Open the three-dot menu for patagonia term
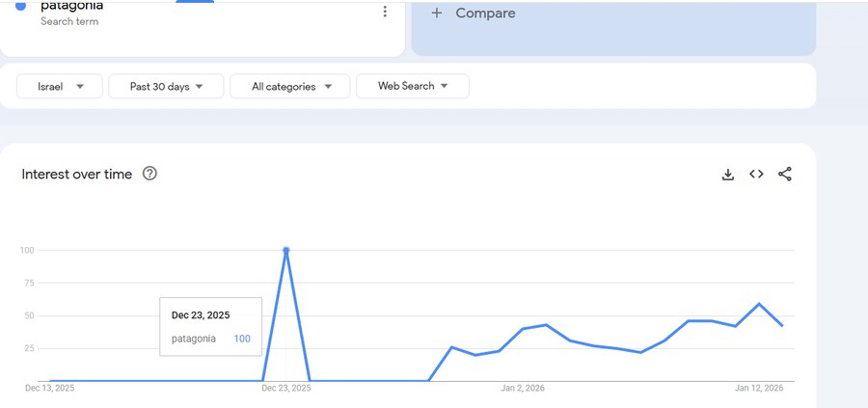The width and height of the screenshot is (868, 408). 385,12
